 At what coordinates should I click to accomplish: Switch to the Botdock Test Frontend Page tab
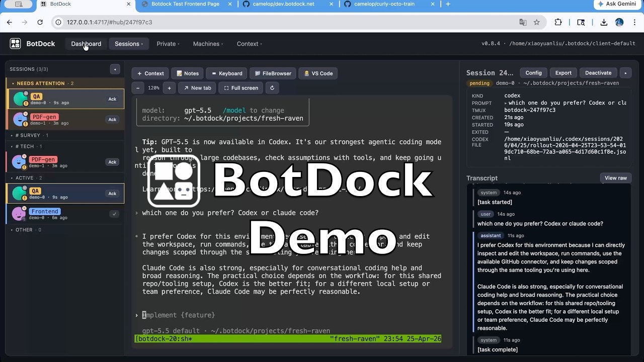point(185,4)
